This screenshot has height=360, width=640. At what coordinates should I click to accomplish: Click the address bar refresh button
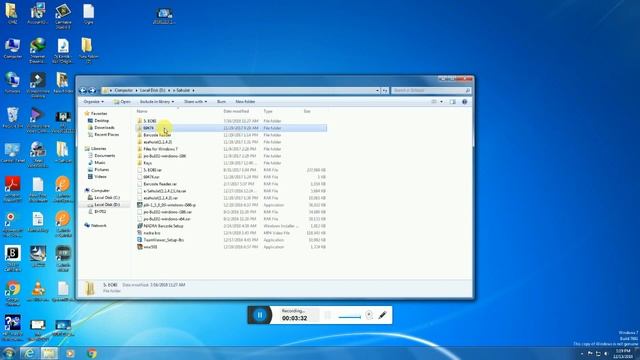pyautogui.click(x=385, y=90)
